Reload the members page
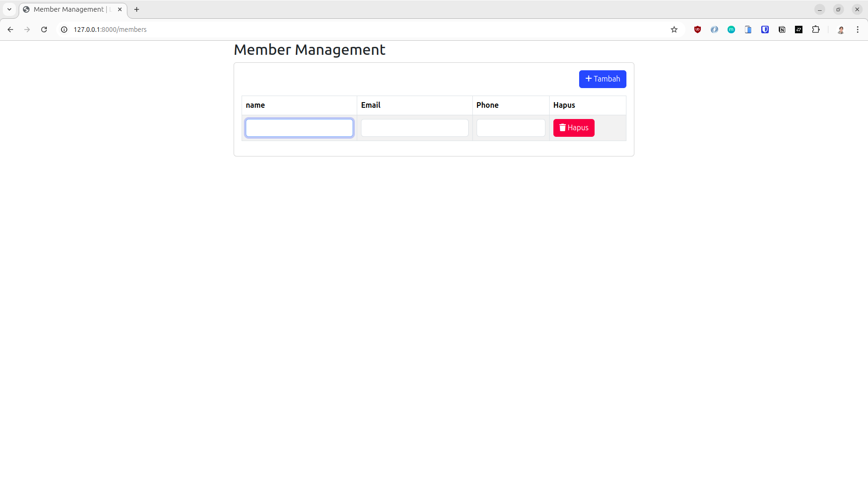The width and height of the screenshot is (868, 491). [x=44, y=29]
